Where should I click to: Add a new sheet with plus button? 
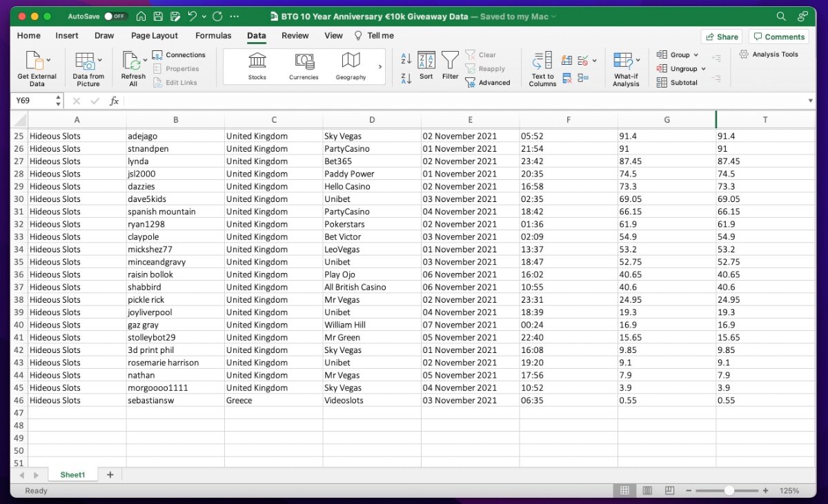pyautogui.click(x=109, y=475)
